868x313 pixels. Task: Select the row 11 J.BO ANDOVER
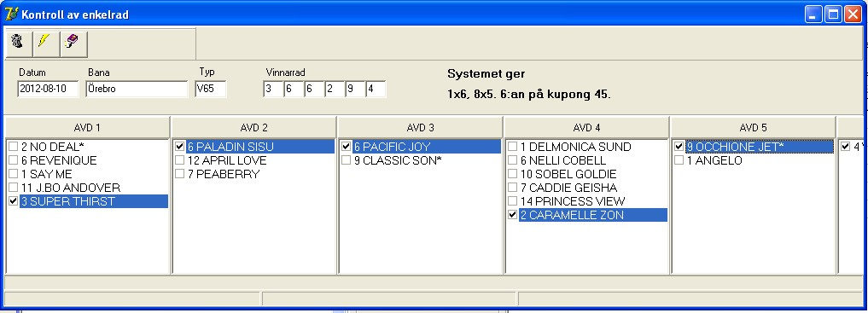tap(87, 188)
